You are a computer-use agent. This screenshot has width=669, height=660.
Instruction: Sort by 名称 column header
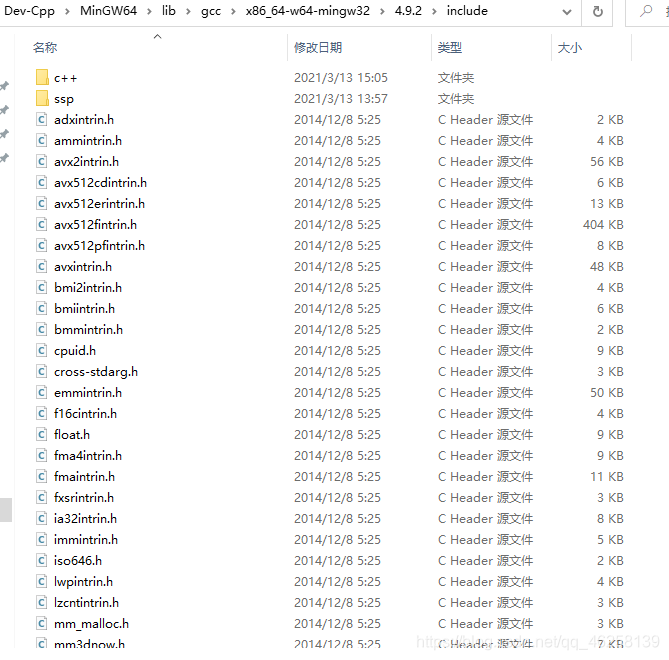click(x=45, y=47)
